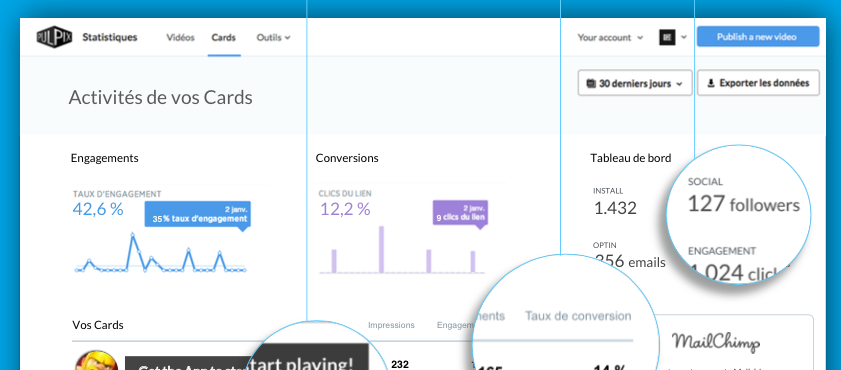The height and width of the screenshot is (370, 841).
Task: Click the Tableau de bord heading
Action: coord(631,158)
